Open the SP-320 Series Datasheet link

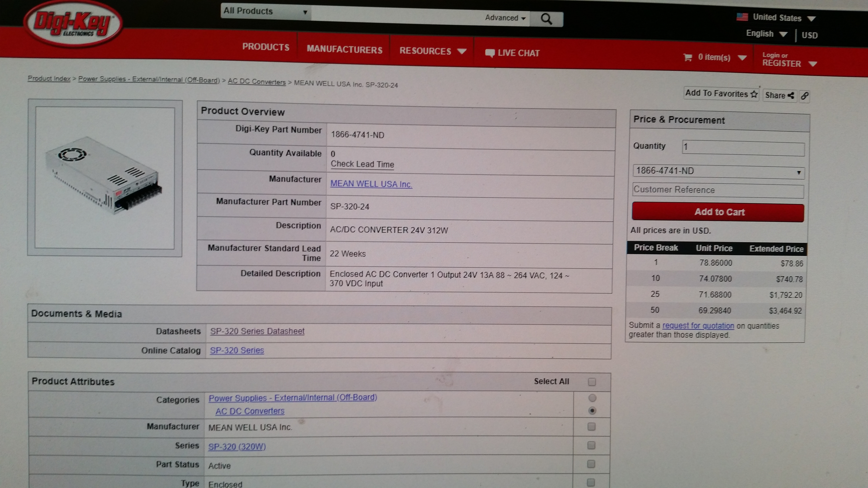click(x=257, y=331)
